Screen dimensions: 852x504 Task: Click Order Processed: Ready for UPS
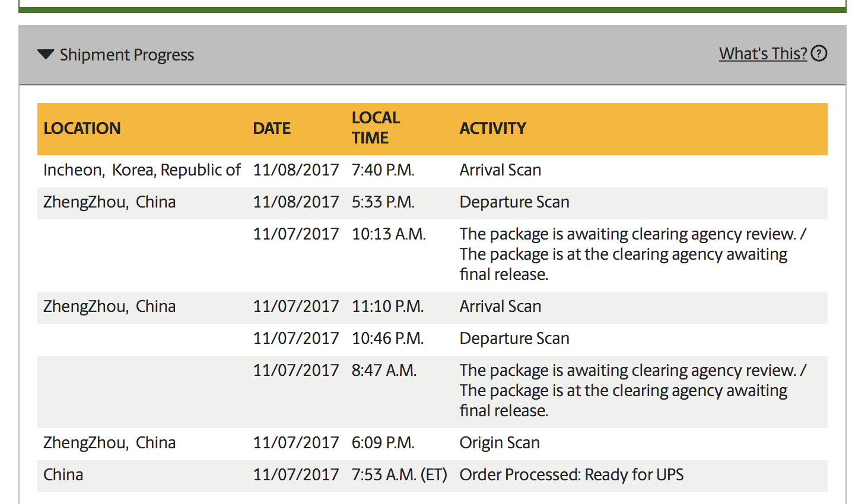pos(571,475)
